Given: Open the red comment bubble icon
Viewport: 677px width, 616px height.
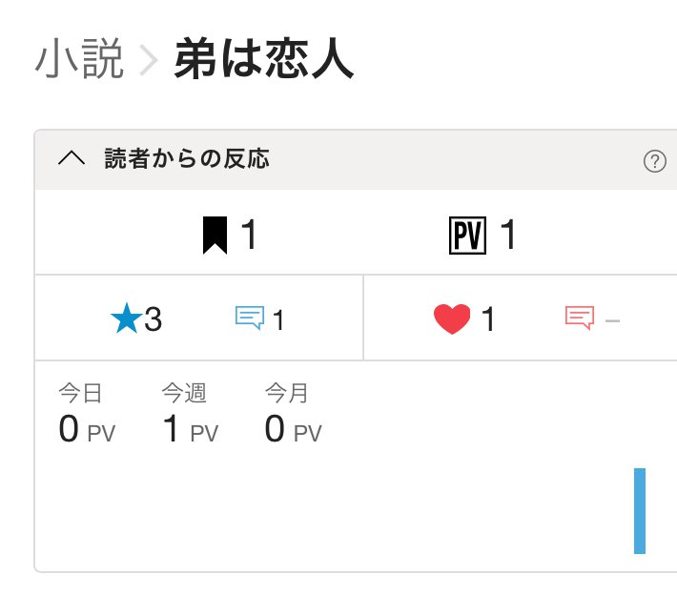Looking at the screenshot, I should coord(580,318).
